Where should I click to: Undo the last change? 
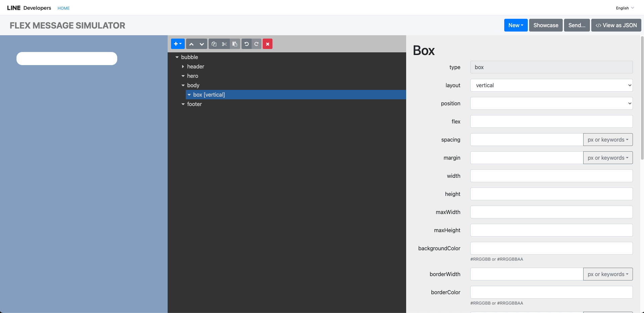[x=247, y=44]
